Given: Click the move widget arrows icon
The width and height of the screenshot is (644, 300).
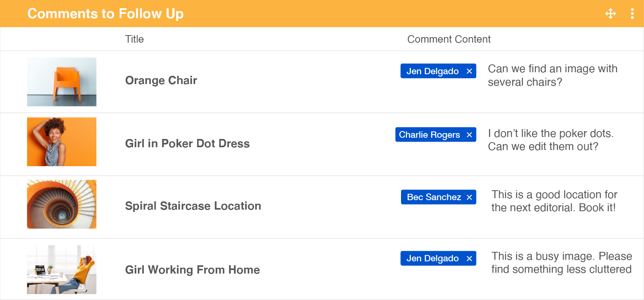Looking at the screenshot, I should (610, 13).
